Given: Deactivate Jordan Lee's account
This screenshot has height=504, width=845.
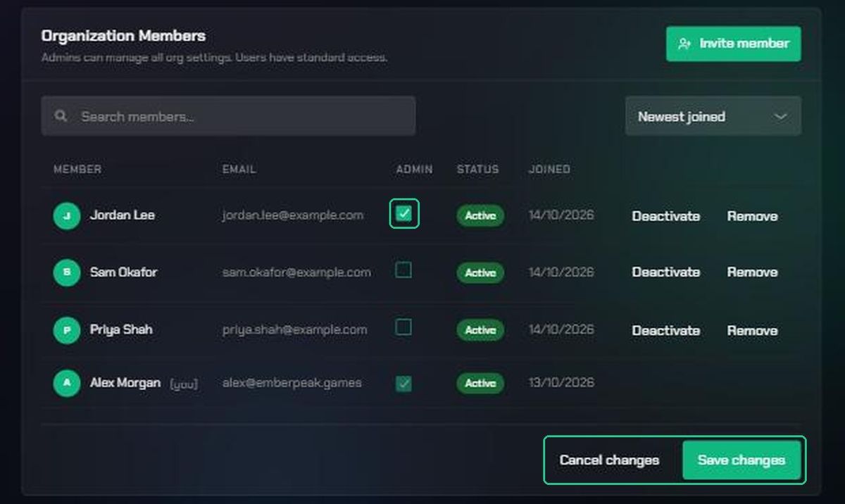Looking at the screenshot, I should [665, 216].
